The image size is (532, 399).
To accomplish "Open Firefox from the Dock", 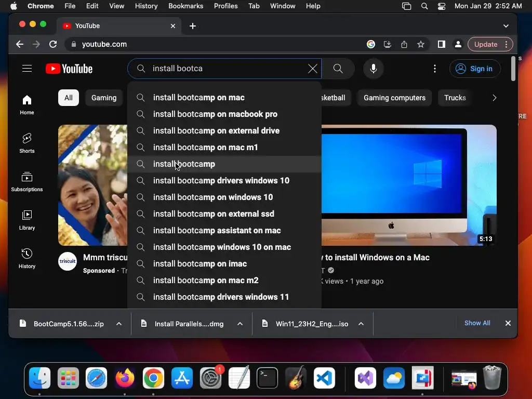I will point(125,378).
